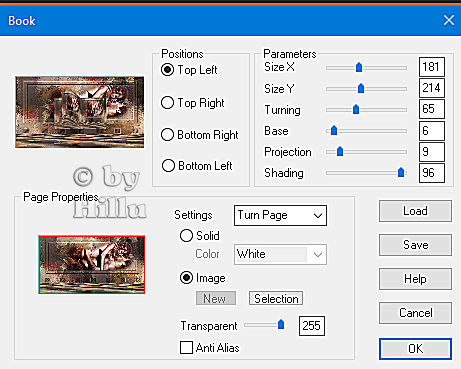The width and height of the screenshot is (461, 369).
Task: Click the Turning value field 65
Action: [x=432, y=109]
